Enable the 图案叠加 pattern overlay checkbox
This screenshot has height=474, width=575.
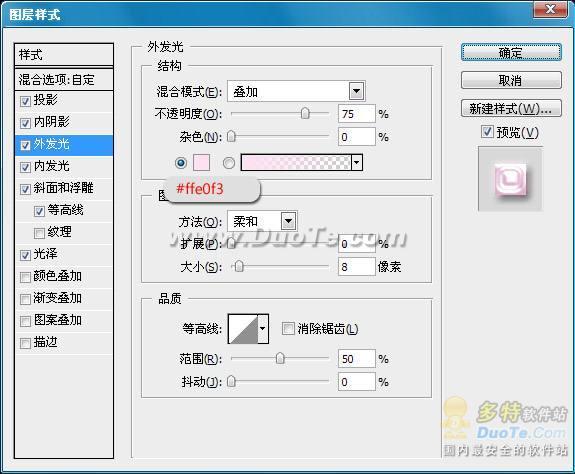[25, 321]
